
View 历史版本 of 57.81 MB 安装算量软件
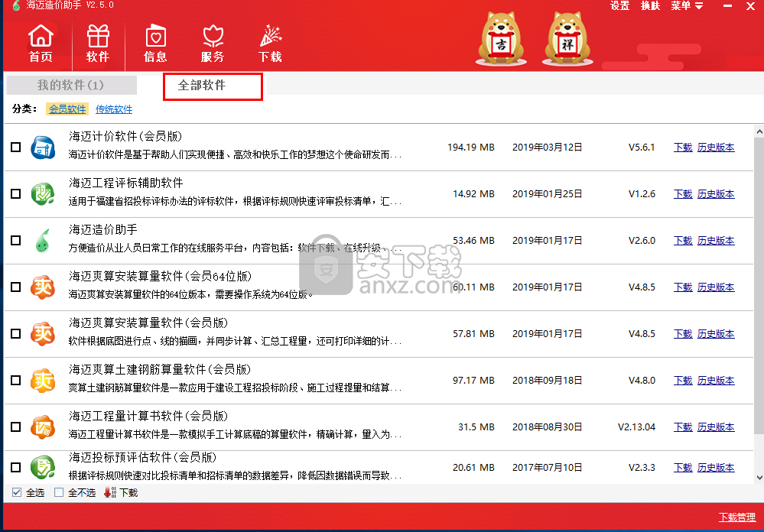click(x=716, y=334)
